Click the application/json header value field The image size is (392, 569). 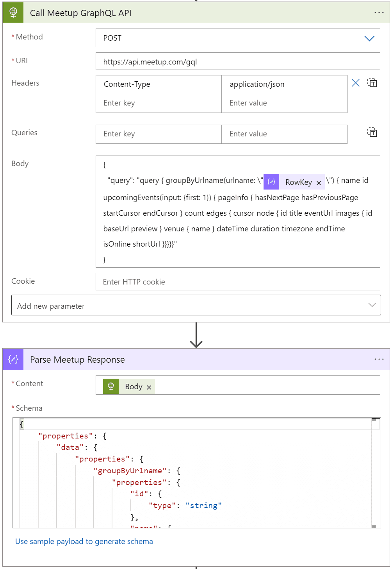[x=284, y=84]
